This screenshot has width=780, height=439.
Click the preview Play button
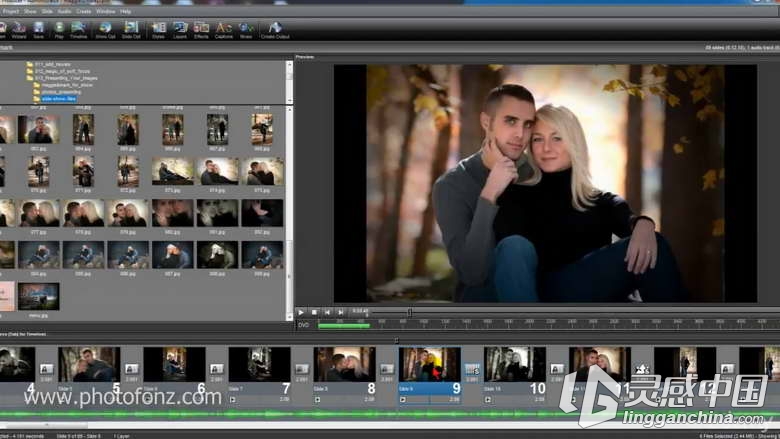(301, 312)
